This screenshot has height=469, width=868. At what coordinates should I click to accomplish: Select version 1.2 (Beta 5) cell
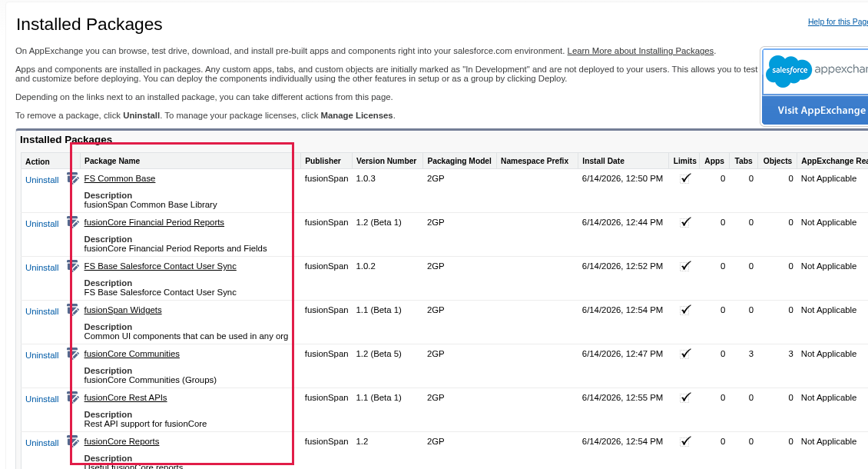pyautogui.click(x=379, y=354)
